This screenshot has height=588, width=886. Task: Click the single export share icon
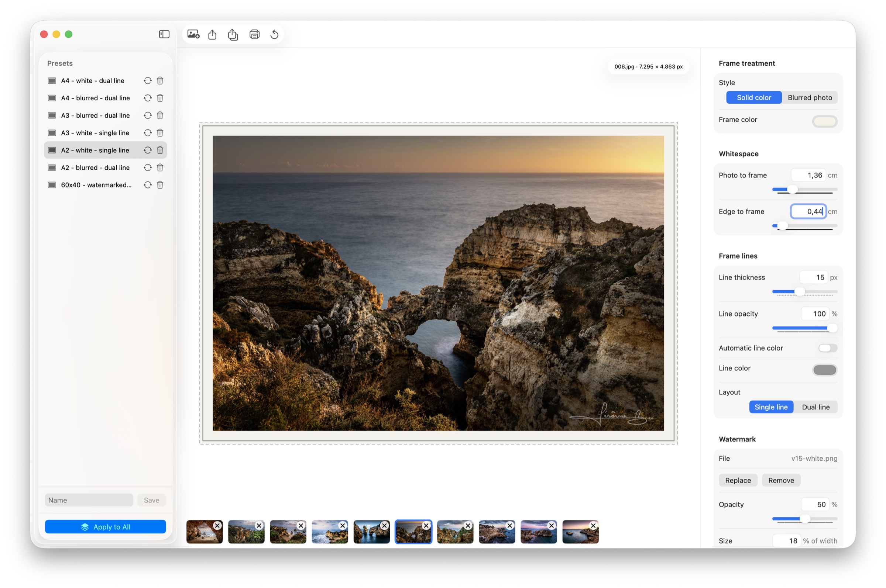tap(212, 35)
